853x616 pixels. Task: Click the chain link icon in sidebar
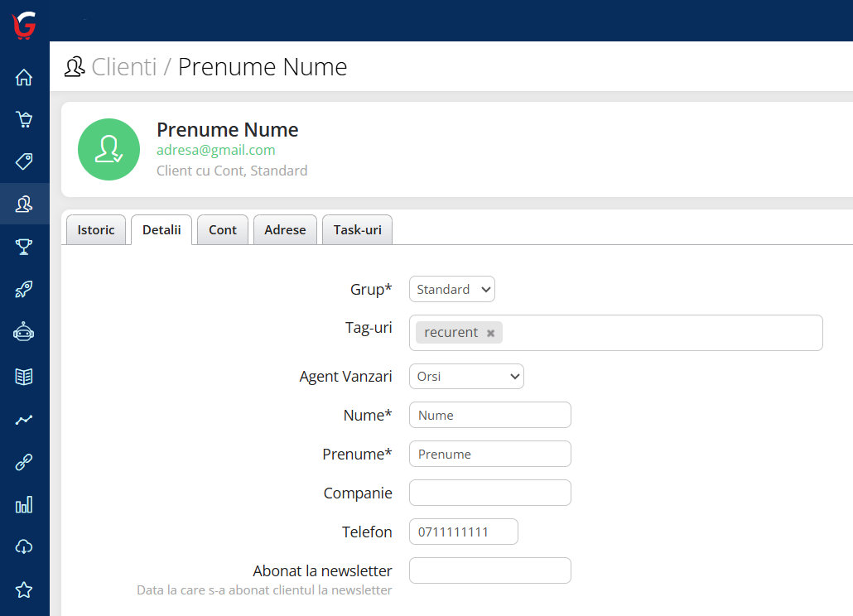click(x=24, y=462)
